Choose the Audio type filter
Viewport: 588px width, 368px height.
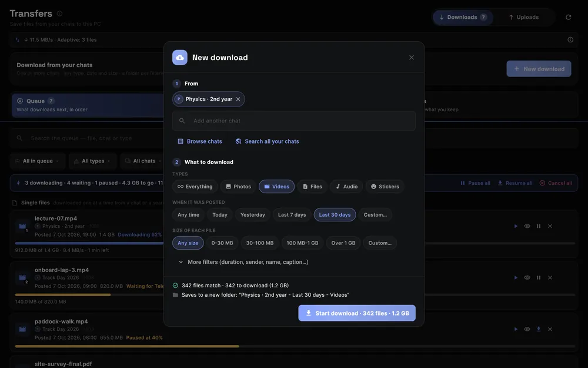click(x=346, y=187)
